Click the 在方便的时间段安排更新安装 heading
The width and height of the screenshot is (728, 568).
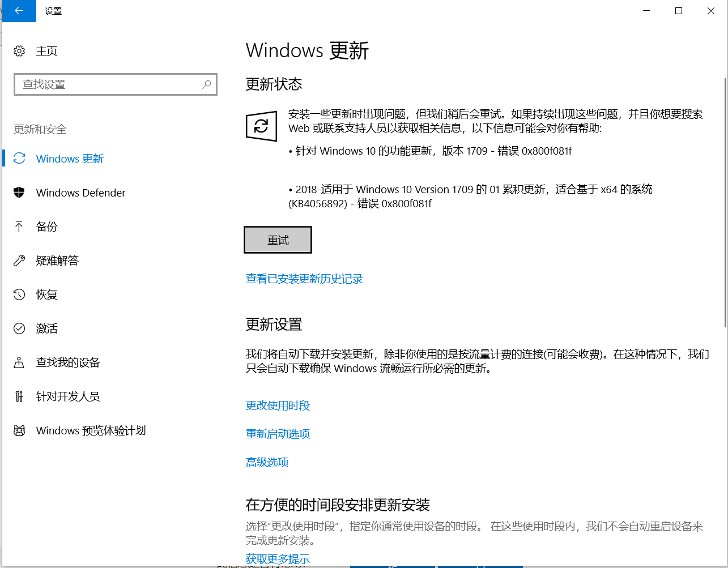tap(338, 505)
